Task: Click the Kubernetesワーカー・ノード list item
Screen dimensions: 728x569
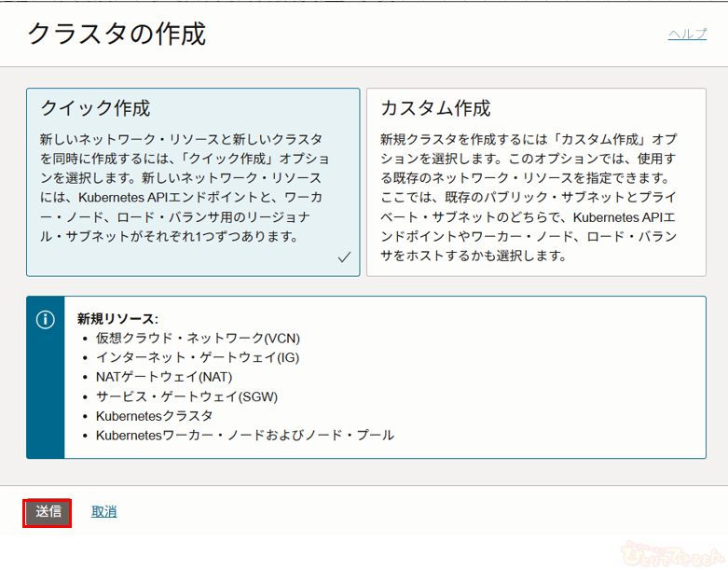Action: tap(244, 436)
